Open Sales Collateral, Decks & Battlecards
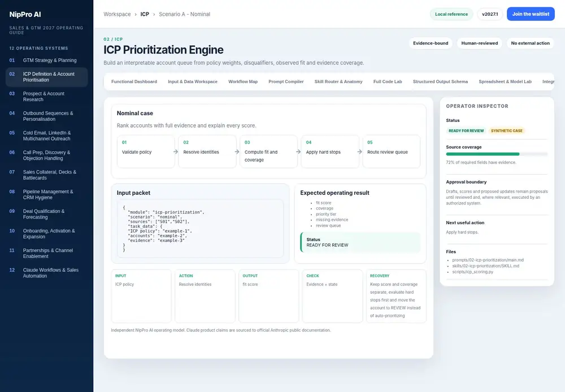This screenshot has width=565, height=392. (x=47, y=175)
